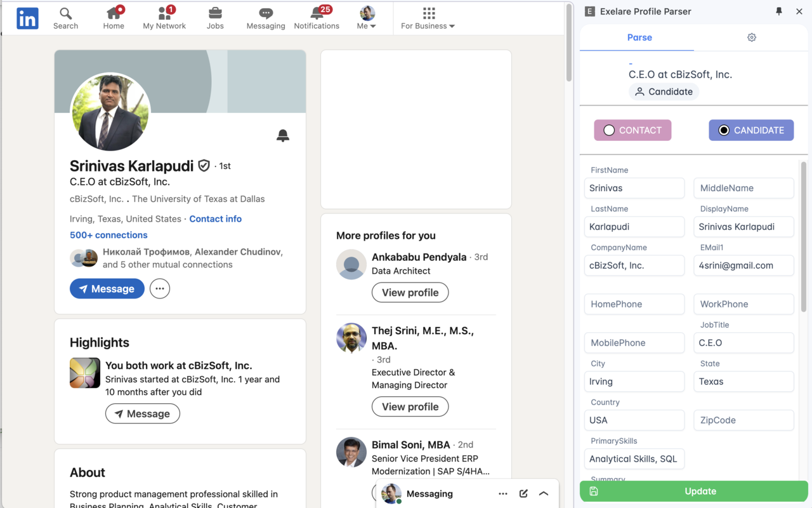Open My Network page
Screen dimensions: 812x508
(164, 18)
